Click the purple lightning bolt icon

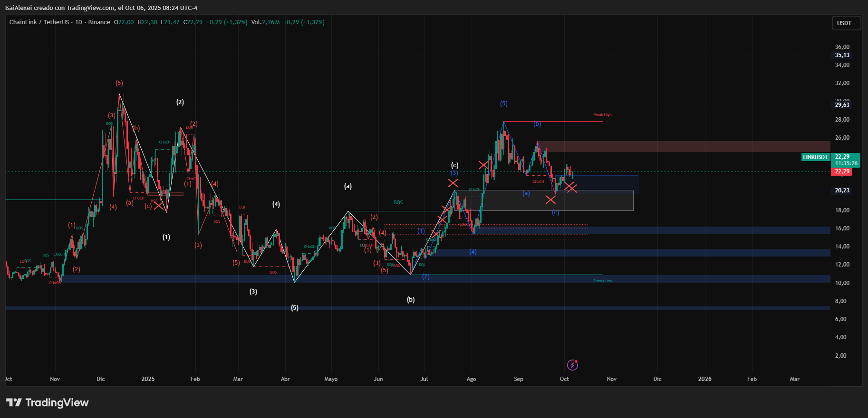click(572, 365)
